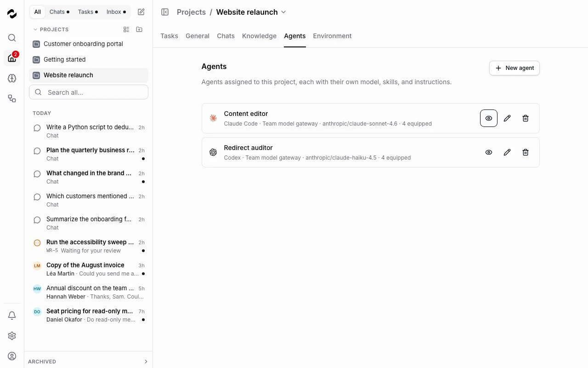
Task: Open the workflow shapes icon in rail
Action: (12, 98)
